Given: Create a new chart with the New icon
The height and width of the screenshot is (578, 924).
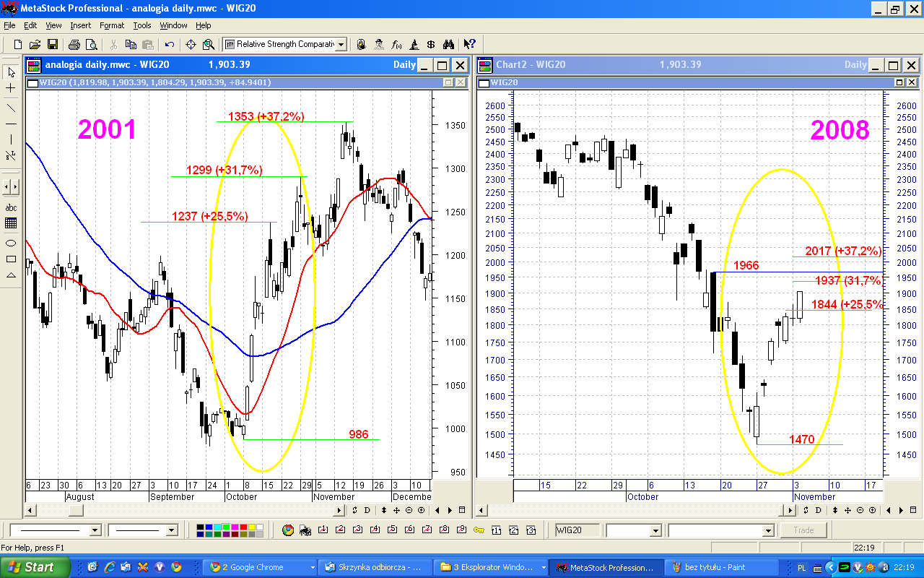Looking at the screenshot, I should click(19, 45).
